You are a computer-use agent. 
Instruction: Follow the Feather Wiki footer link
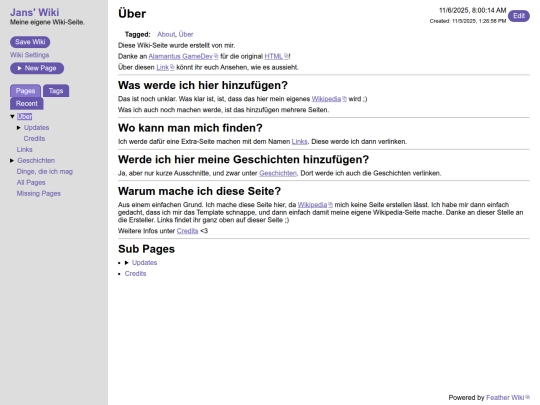(505, 398)
